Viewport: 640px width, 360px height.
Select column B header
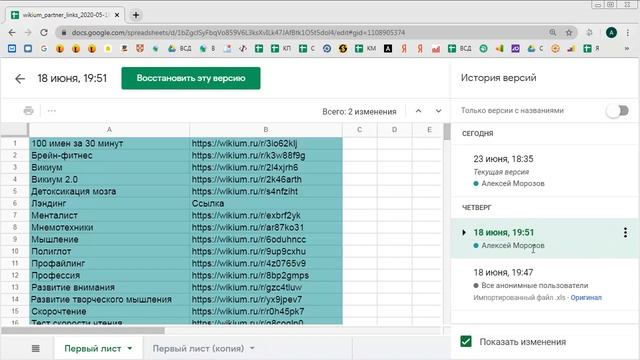click(x=266, y=130)
